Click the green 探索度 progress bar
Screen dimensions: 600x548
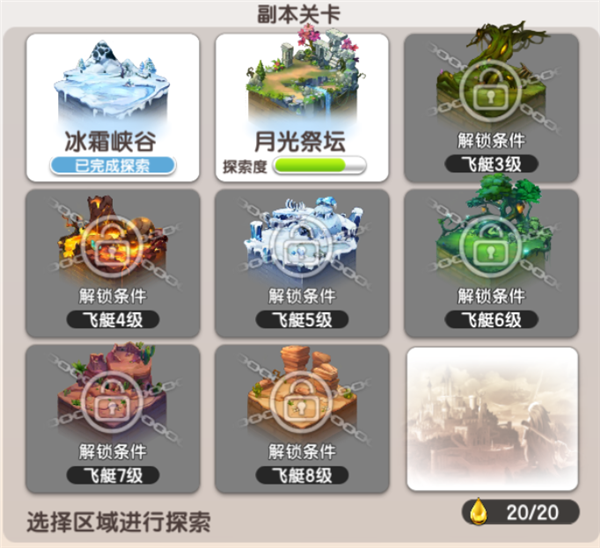pos(319,166)
